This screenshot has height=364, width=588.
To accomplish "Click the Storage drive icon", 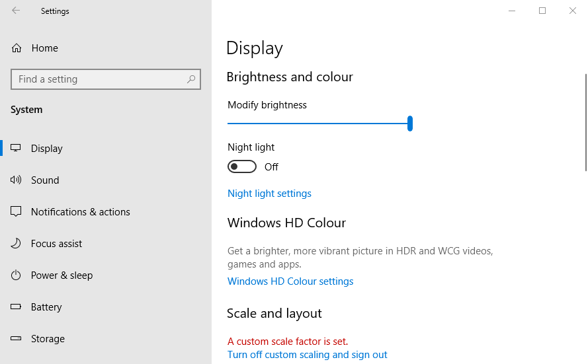I will tap(16, 338).
